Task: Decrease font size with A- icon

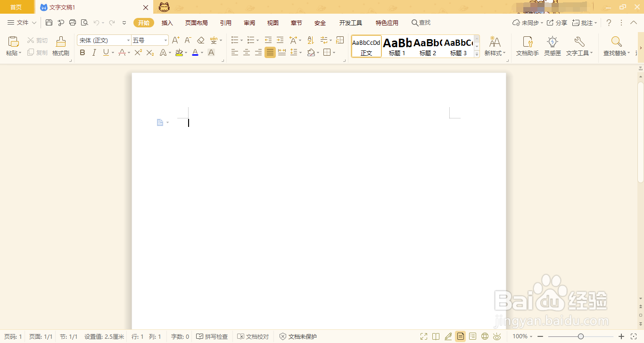Action: pos(188,41)
